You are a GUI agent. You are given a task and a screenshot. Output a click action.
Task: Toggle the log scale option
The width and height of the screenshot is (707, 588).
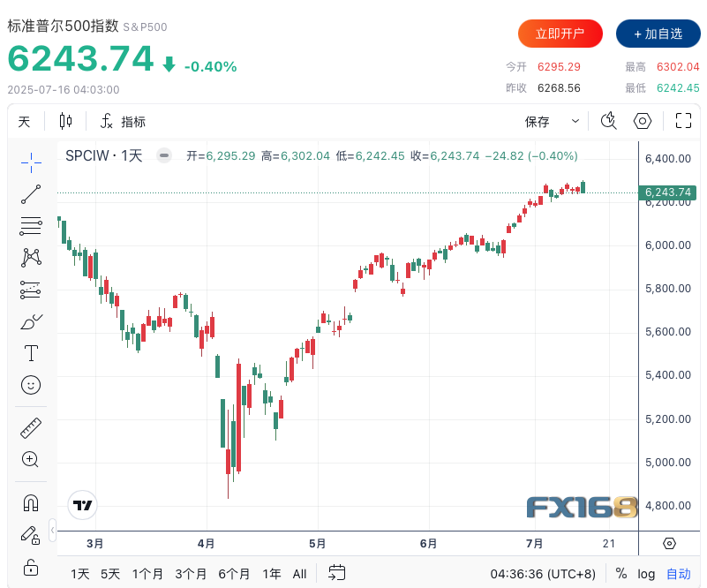point(646,574)
